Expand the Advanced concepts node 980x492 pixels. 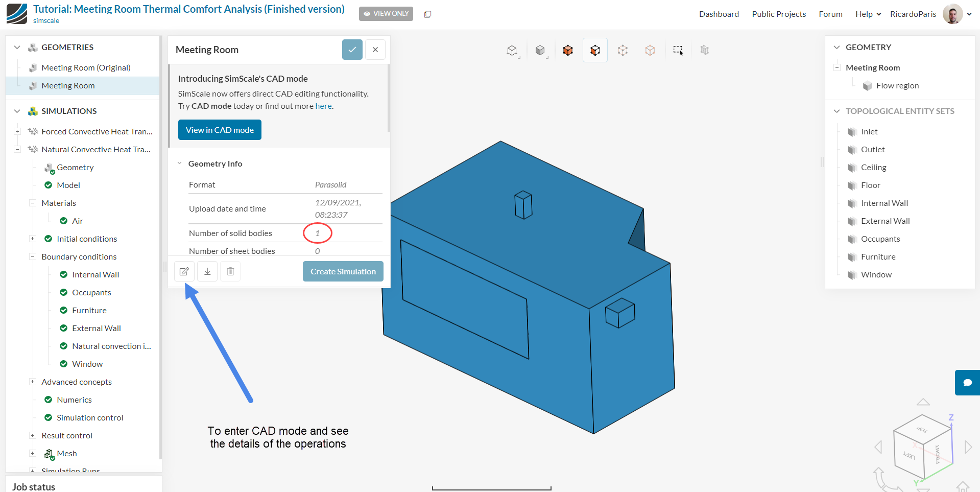[33, 382]
